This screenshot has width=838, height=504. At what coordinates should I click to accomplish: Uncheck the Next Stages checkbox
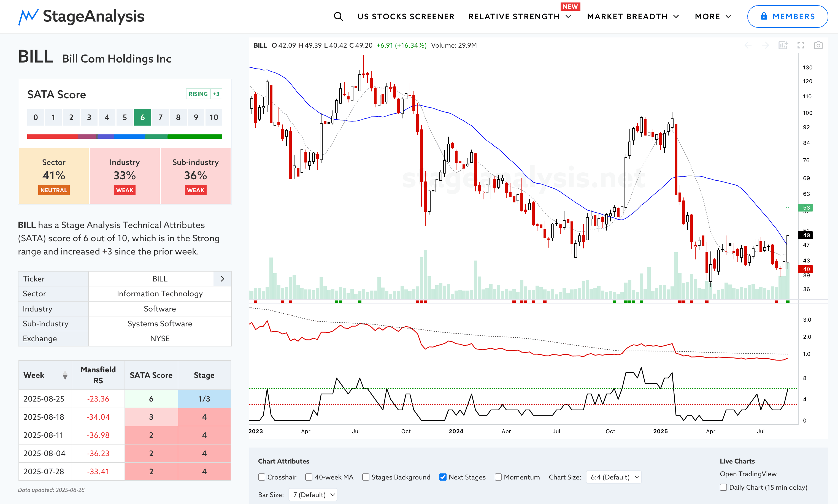(x=443, y=477)
